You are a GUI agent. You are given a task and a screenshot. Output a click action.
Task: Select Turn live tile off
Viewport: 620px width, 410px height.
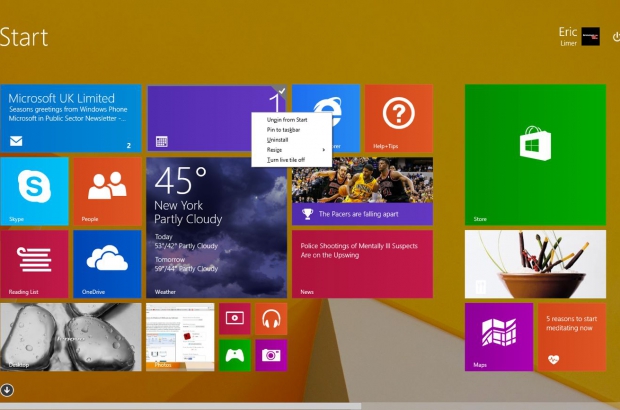(286, 160)
